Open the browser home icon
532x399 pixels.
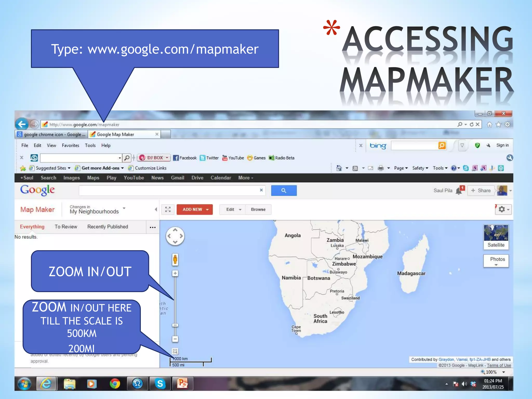[489, 124]
